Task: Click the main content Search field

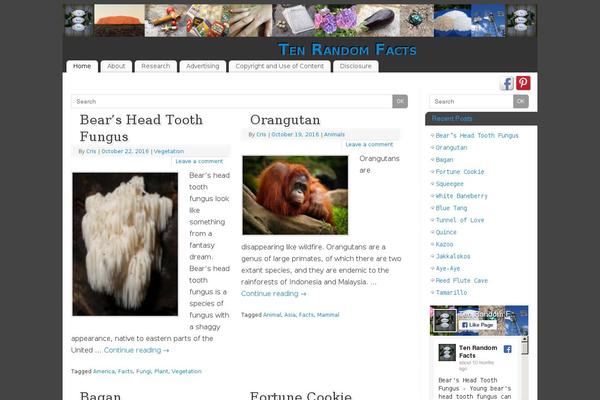Action: click(x=232, y=101)
